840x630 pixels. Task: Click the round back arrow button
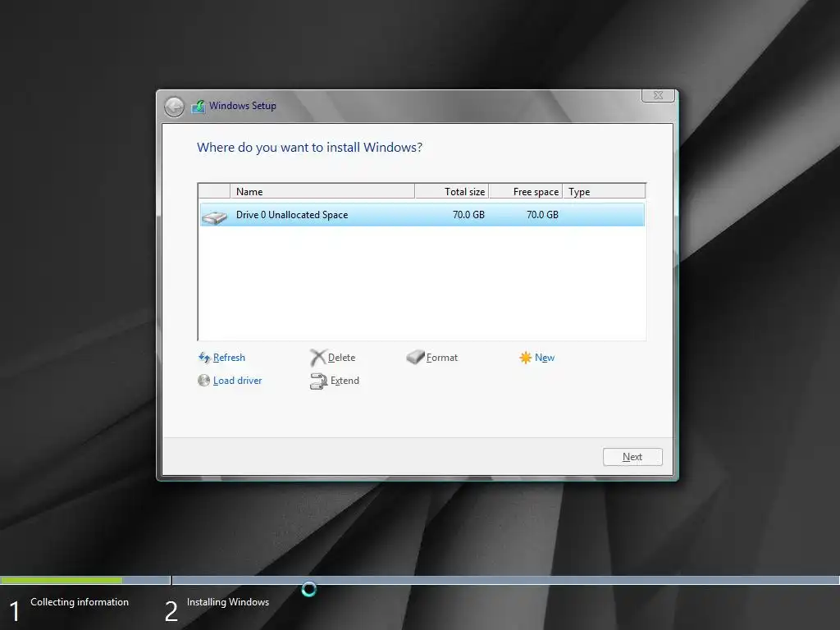(174, 107)
